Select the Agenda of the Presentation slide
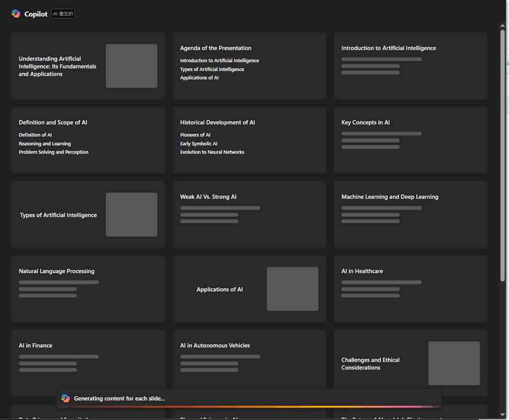This screenshot has height=420, width=509. tap(249, 66)
